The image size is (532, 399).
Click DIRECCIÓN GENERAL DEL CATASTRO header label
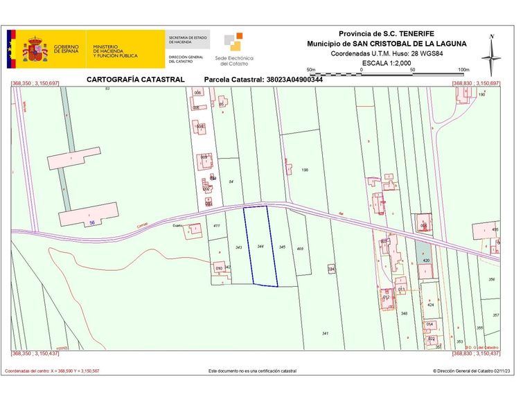[186, 59]
